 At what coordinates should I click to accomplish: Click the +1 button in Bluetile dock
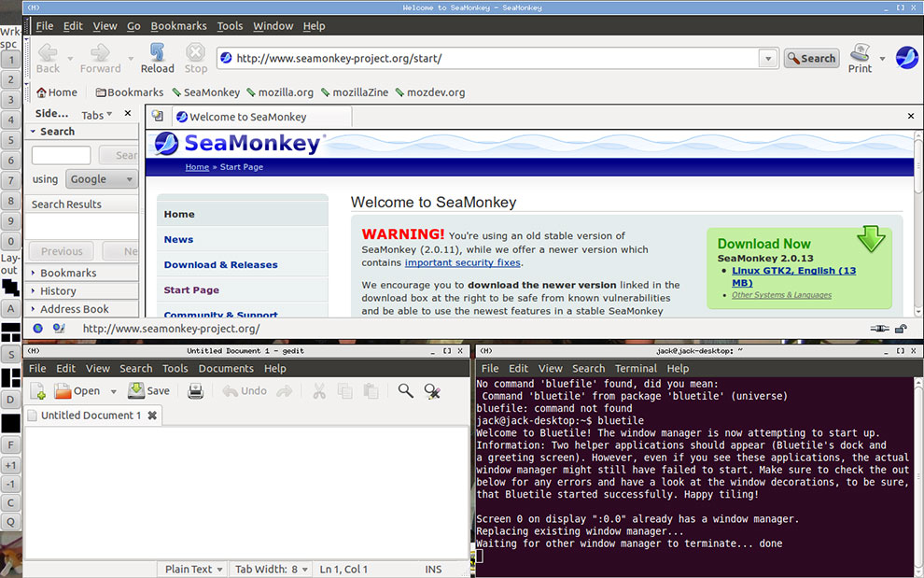[10, 465]
